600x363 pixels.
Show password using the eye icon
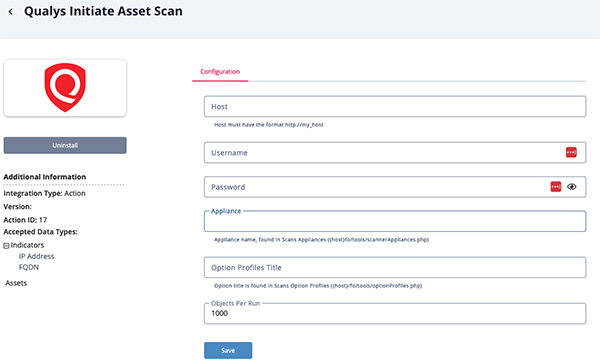point(572,187)
